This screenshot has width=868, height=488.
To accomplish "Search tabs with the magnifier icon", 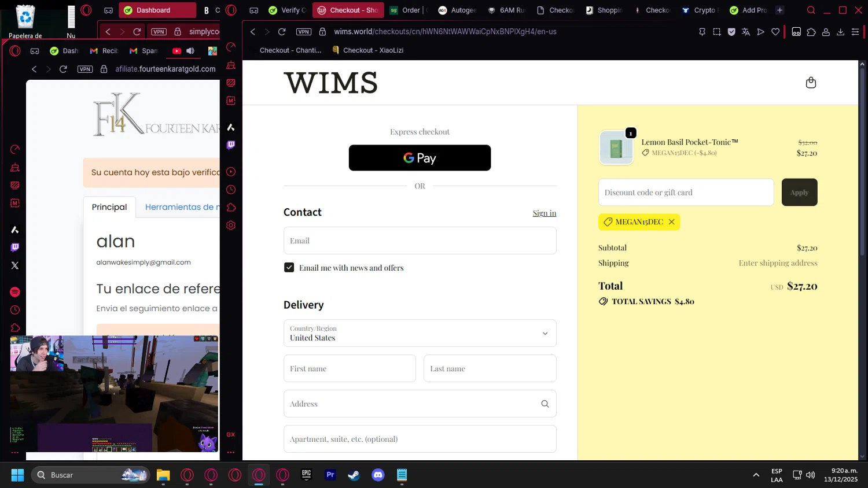I will pyautogui.click(x=811, y=10).
